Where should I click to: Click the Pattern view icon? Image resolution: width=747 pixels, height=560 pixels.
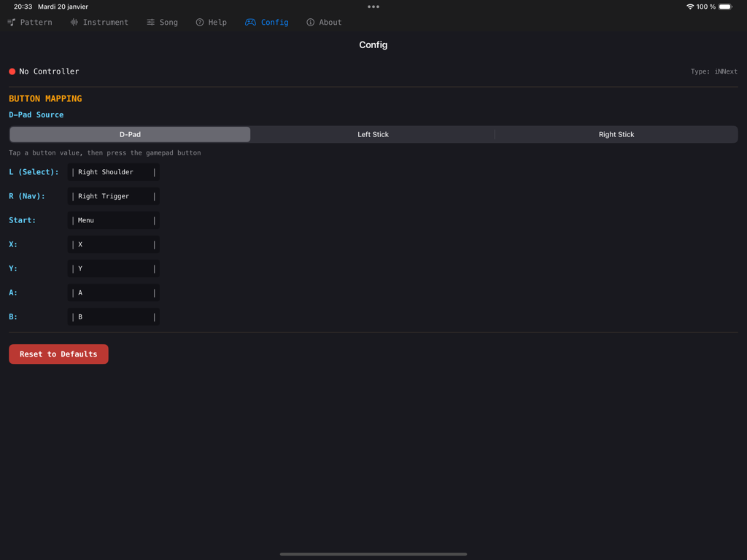(x=10, y=22)
